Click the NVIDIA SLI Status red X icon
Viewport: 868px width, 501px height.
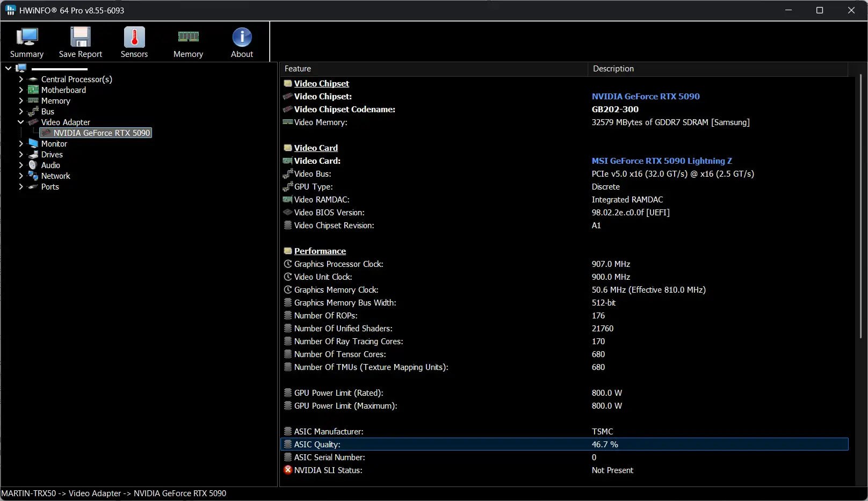point(288,470)
